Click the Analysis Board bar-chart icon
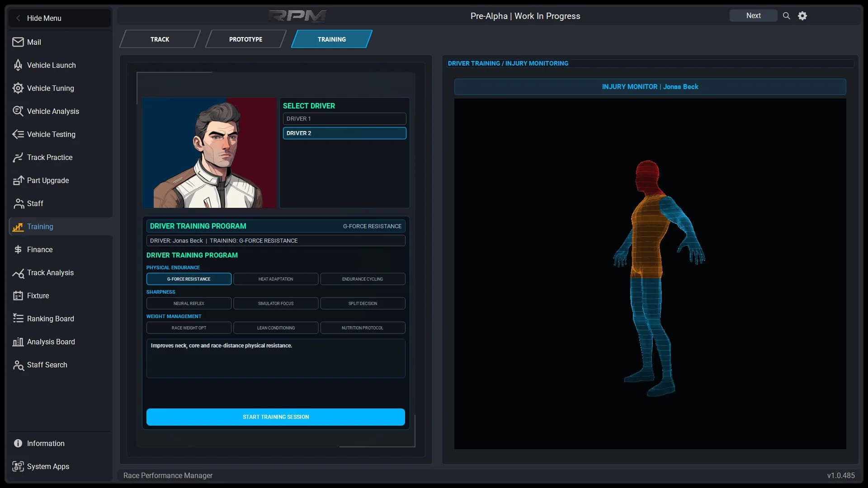The width and height of the screenshot is (868, 488). click(x=18, y=342)
